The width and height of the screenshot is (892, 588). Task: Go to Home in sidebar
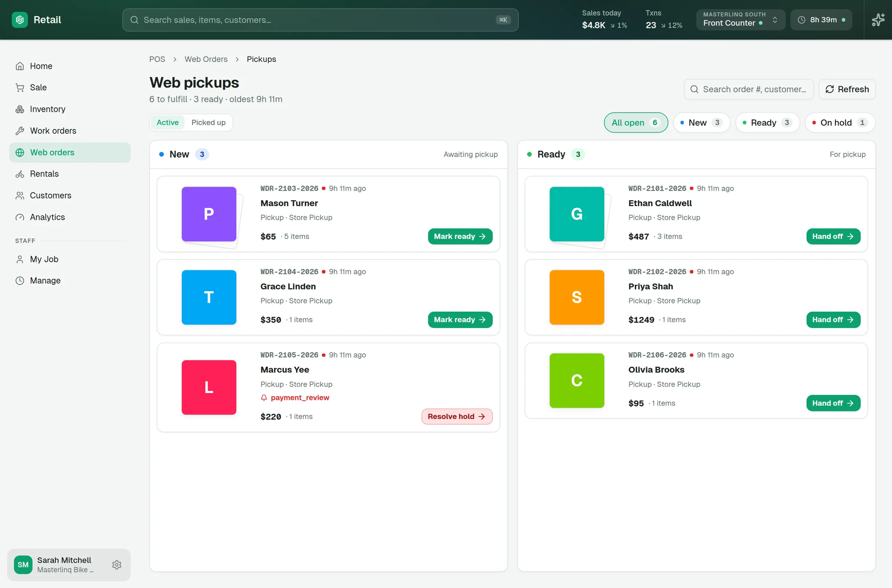coord(70,66)
